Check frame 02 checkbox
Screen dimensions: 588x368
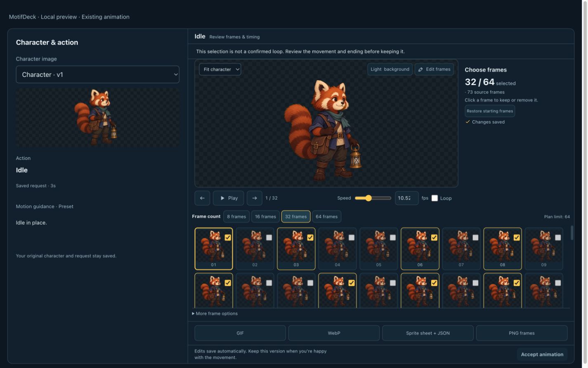tap(269, 237)
